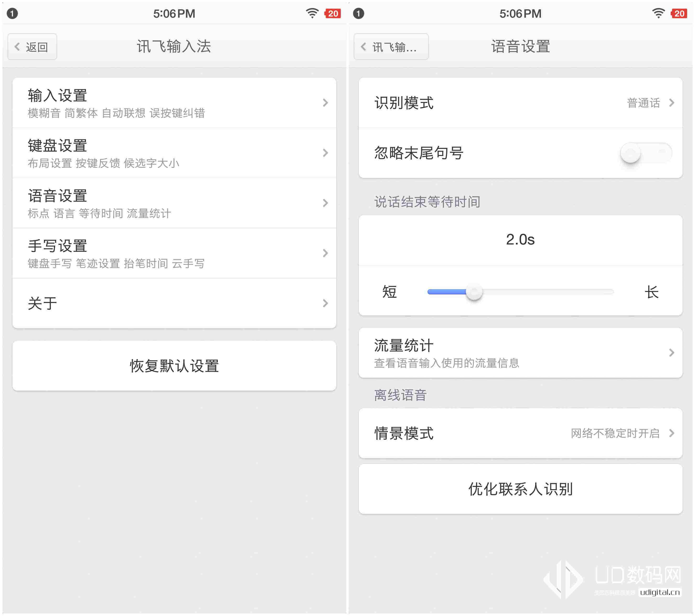This screenshot has height=616, width=695.
Task: Click the 短 label by slider
Action: [x=390, y=292]
